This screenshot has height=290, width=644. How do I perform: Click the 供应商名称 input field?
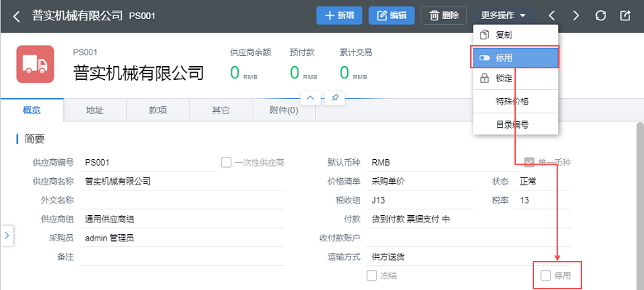pyautogui.click(x=182, y=181)
